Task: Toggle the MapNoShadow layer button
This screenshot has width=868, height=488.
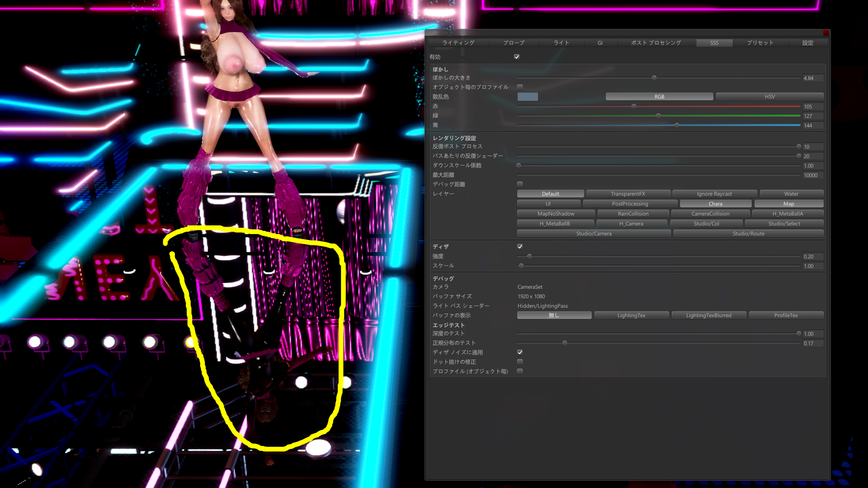Action: (556, 214)
